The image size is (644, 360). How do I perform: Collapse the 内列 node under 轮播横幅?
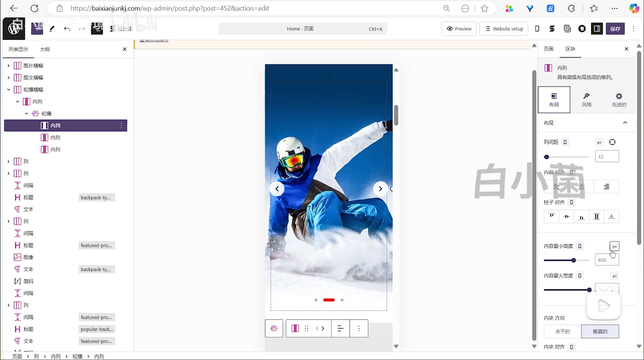(18, 102)
